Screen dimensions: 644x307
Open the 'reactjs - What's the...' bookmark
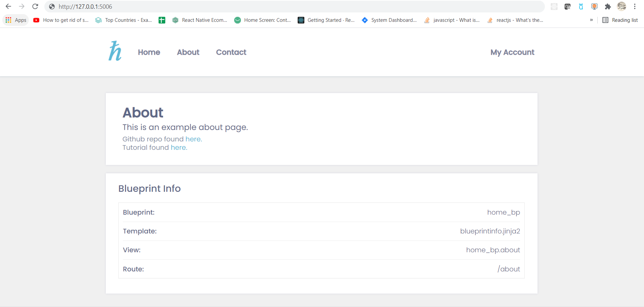[515, 20]
